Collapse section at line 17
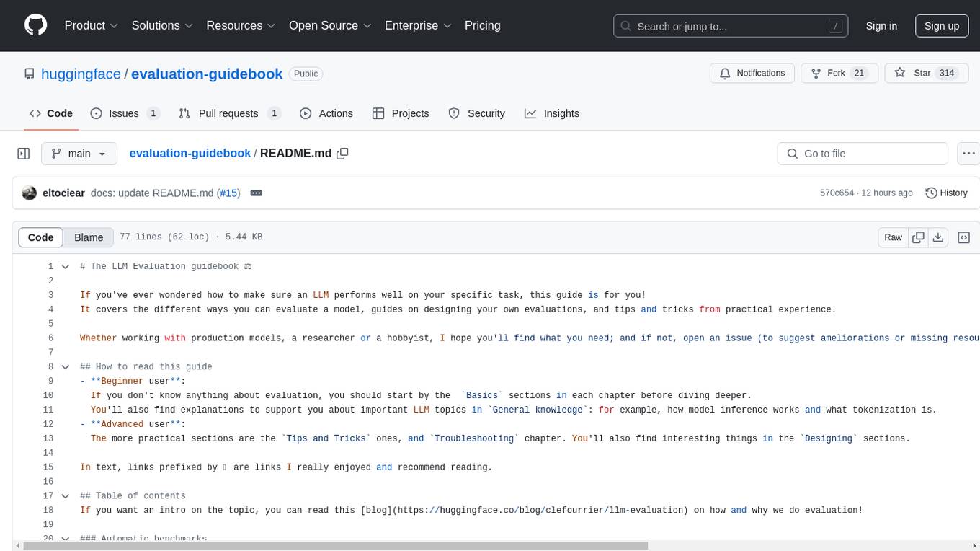Viewport: 980px width, 551px height. [x=66, y=495]
